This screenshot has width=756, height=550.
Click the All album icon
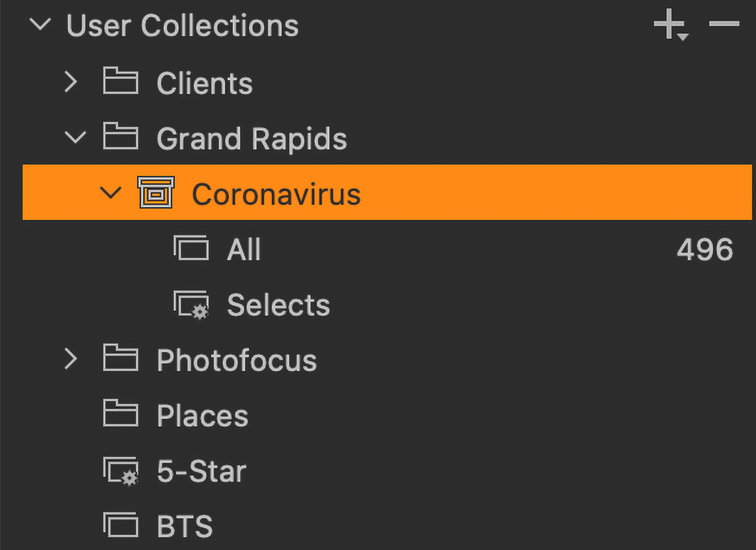click(191, 248)
